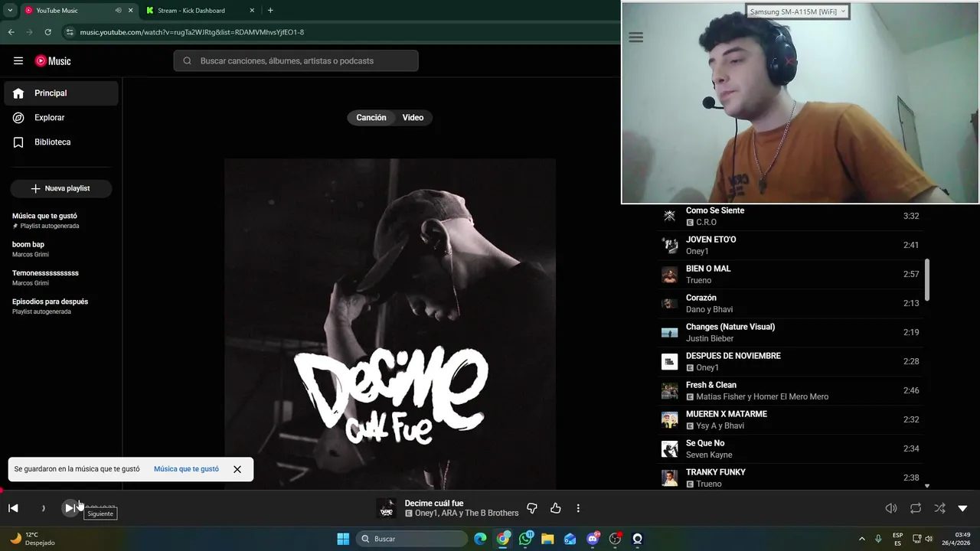The image size is (980, 551).
Task: Skip to the previous track
Action: pos(13,508)
